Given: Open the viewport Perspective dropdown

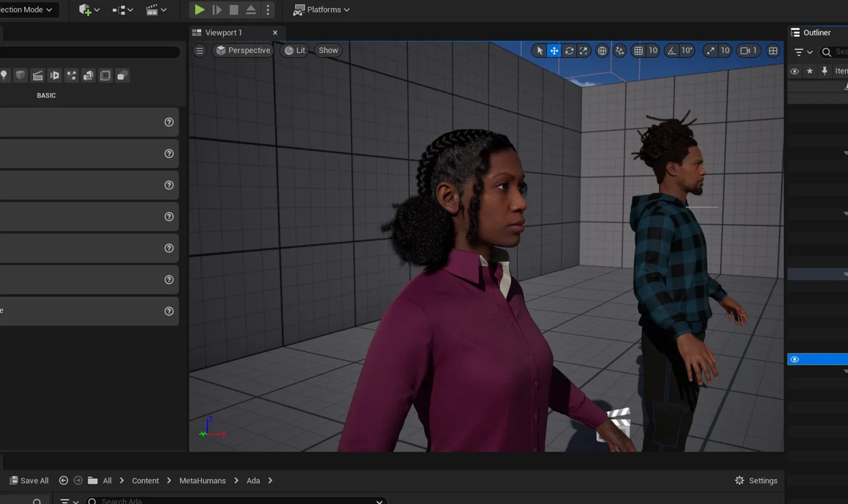Looking at the screenshot, I should click(x=243, y=50).
